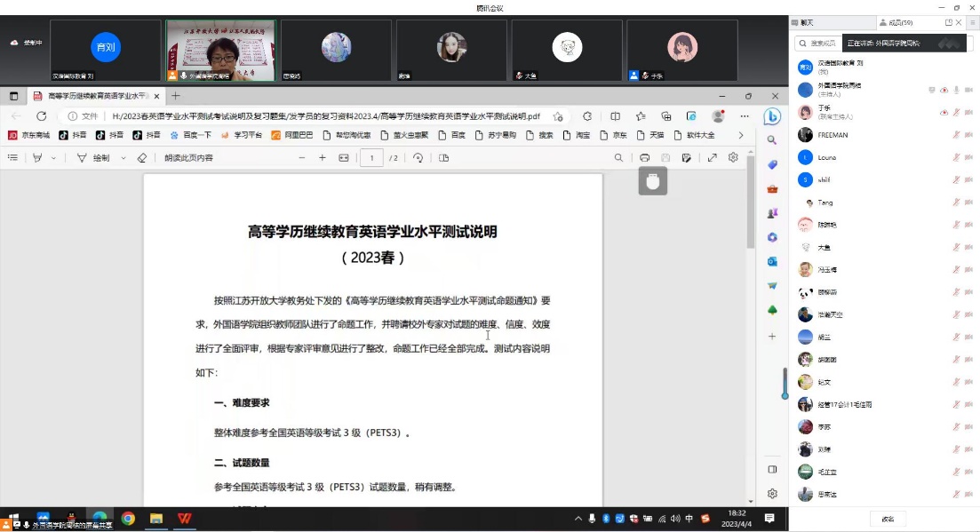Screen dimensions: 980x532
Task: Refresh the browser page
Action: point(41,116)
